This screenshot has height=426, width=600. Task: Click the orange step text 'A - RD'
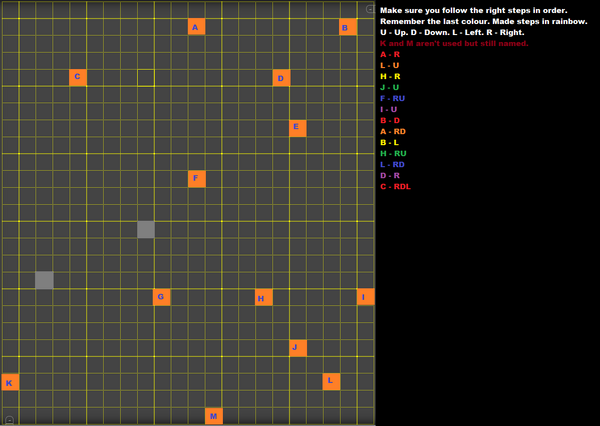coord(393,132)
